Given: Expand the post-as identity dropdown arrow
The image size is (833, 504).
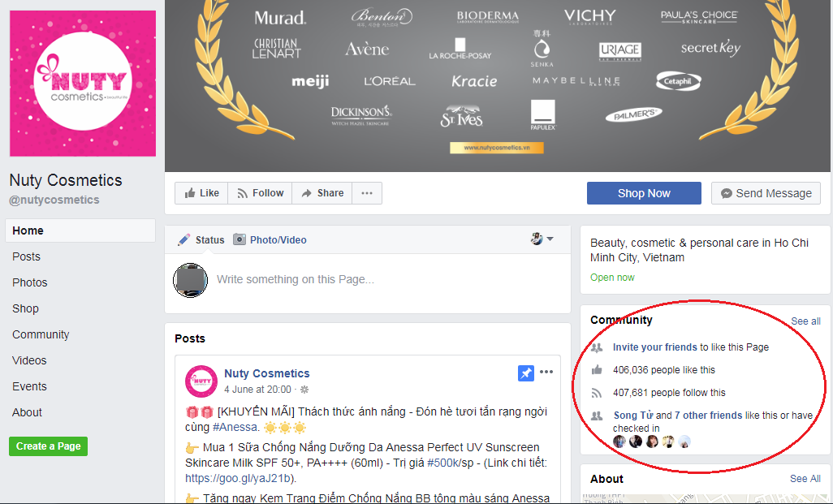Looking at the screenshot, I should click(550, 239).
